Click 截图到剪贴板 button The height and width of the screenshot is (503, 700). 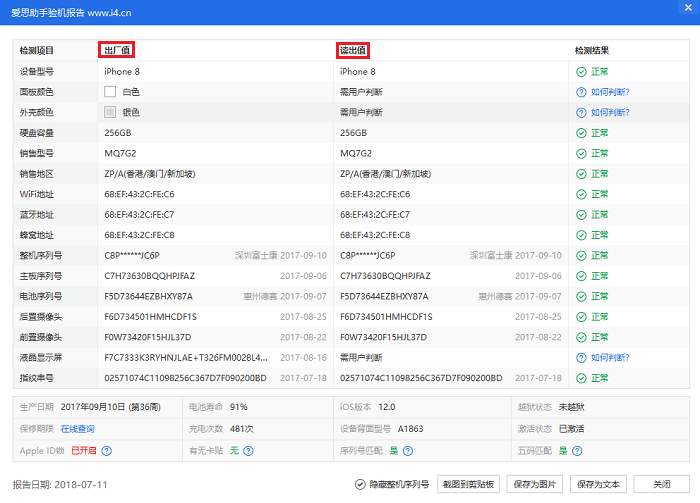(x=468, y=484)
